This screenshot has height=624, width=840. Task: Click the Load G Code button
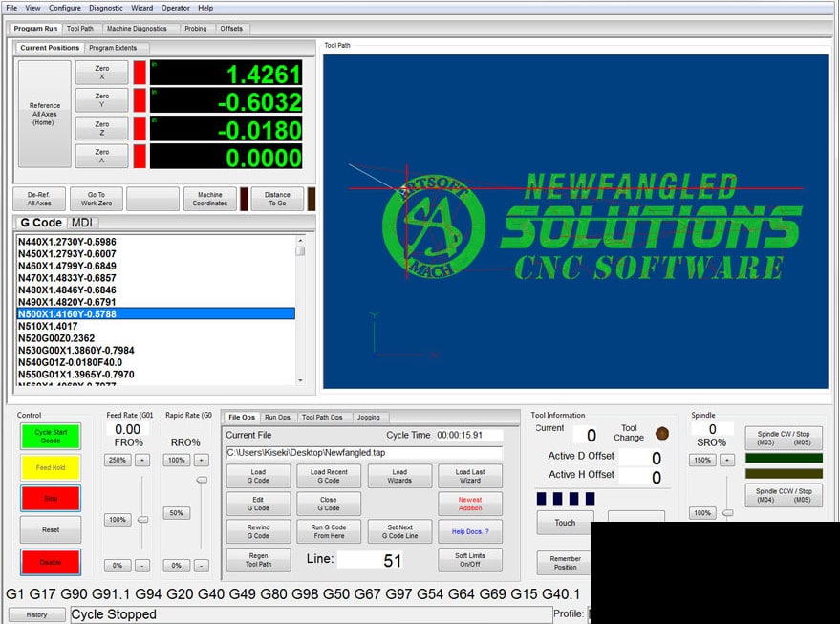258,476
